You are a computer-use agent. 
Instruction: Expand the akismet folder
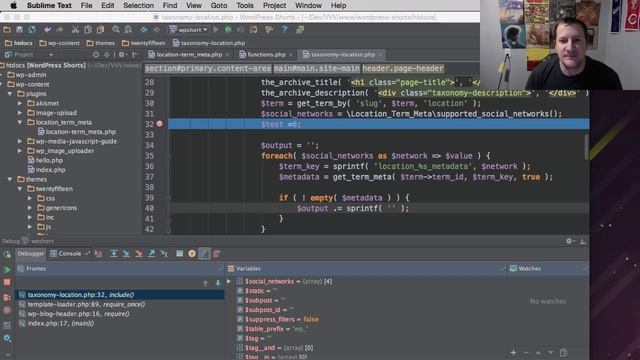pyautogui.click(x=20, y=103)
